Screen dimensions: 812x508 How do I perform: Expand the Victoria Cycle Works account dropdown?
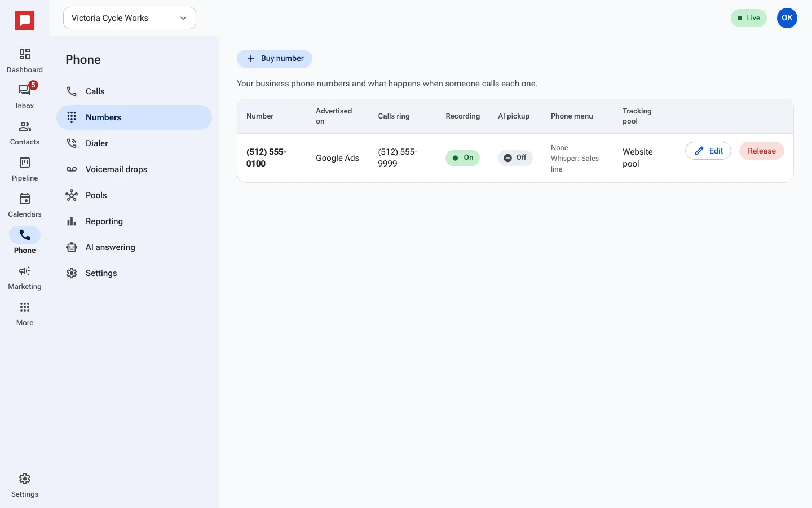(130, 18)
